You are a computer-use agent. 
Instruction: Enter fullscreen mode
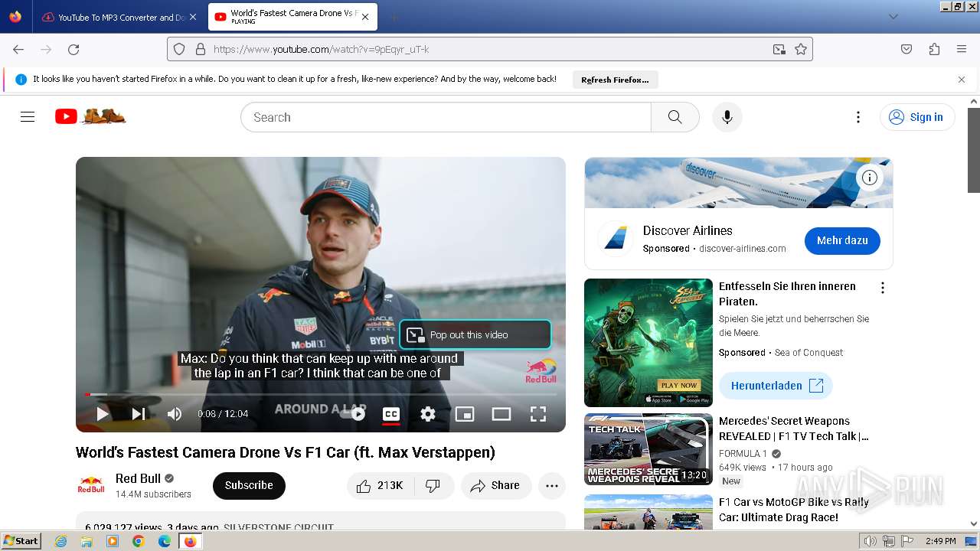coord(538,414)
